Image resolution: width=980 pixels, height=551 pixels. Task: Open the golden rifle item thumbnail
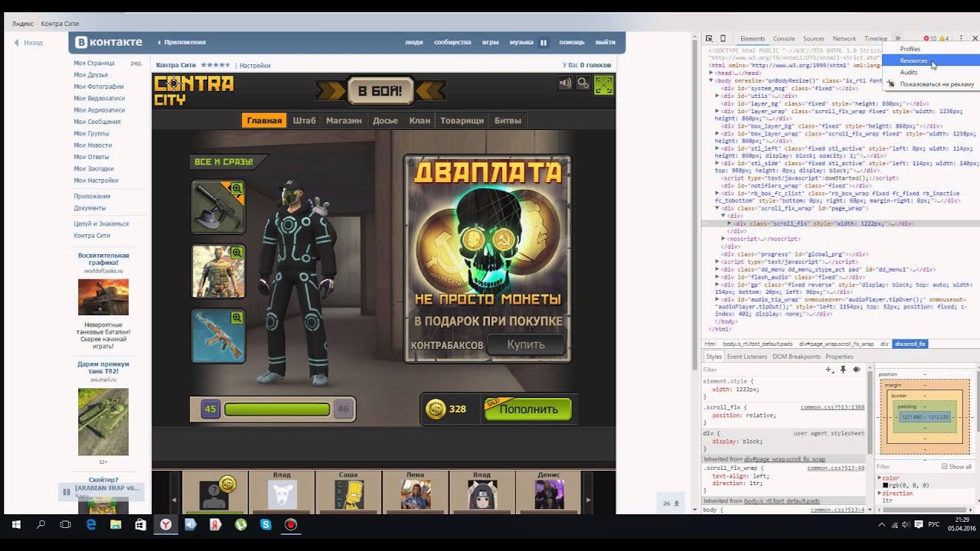click(218, 336)
